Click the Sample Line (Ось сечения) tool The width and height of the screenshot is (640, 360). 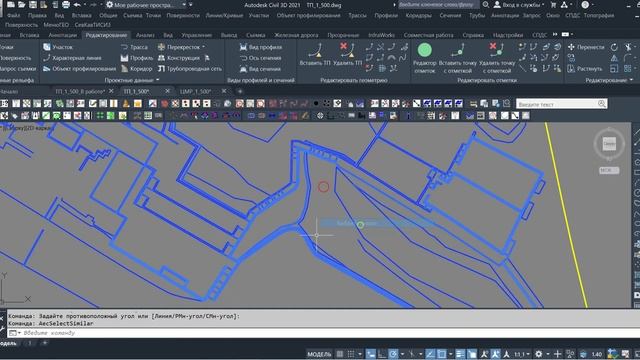(260, 58)
